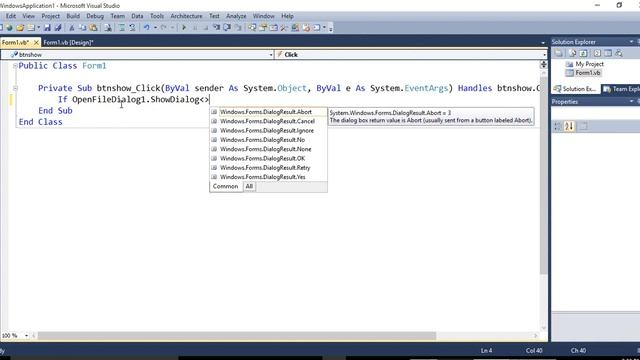The width and height of the screenshot is (640, 360).
Task: Click the Uncomment selected lines icon
Action: [132, 28]
